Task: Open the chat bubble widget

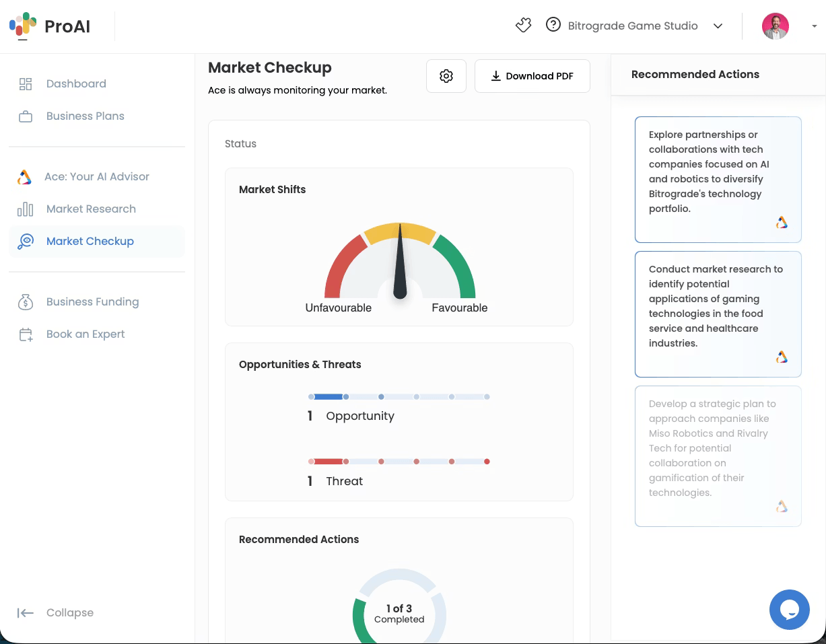Action: tap(790, 610)
